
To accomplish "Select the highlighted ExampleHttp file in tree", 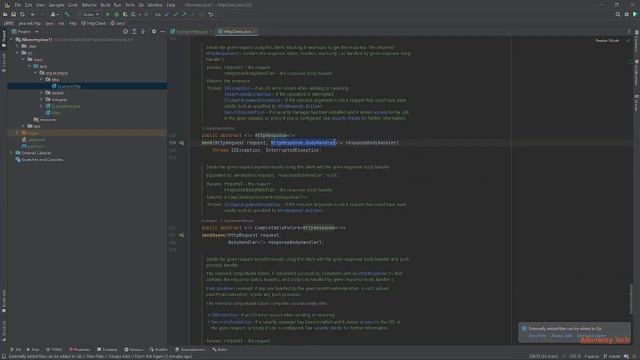I will click(87, 86).
